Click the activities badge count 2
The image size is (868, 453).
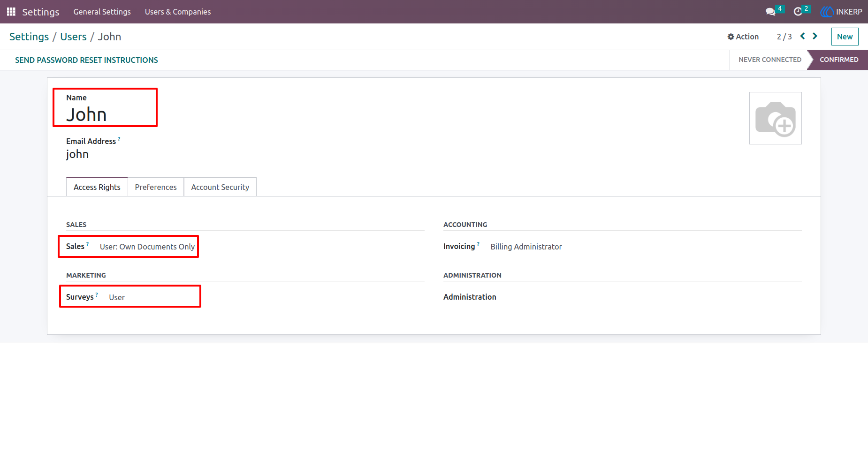[x=806, y=8]
